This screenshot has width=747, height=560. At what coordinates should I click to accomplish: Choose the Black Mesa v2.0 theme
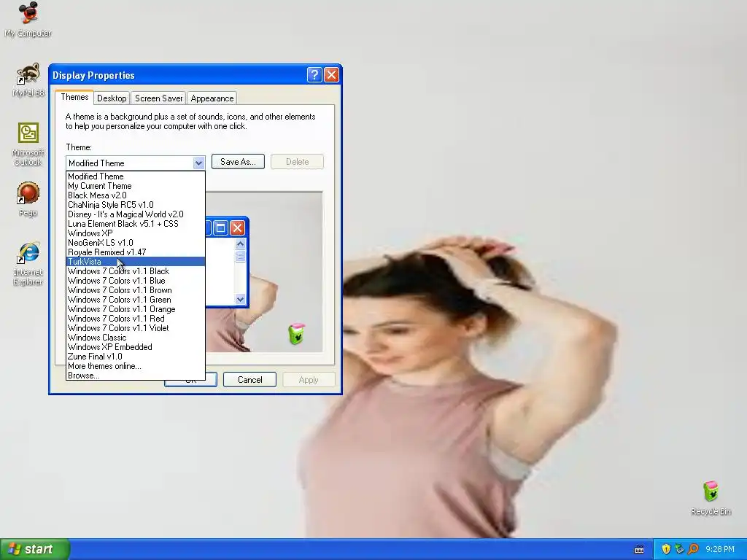tap(135, 195)
